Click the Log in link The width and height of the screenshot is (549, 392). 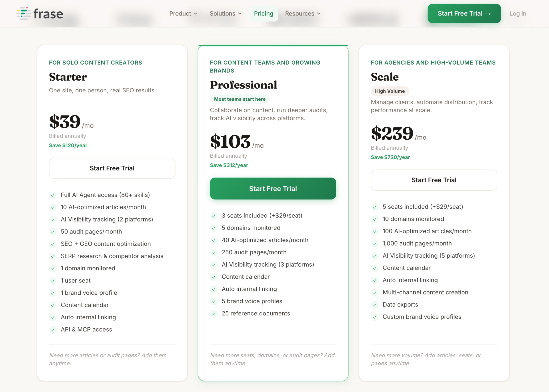(x=518, y=14)
